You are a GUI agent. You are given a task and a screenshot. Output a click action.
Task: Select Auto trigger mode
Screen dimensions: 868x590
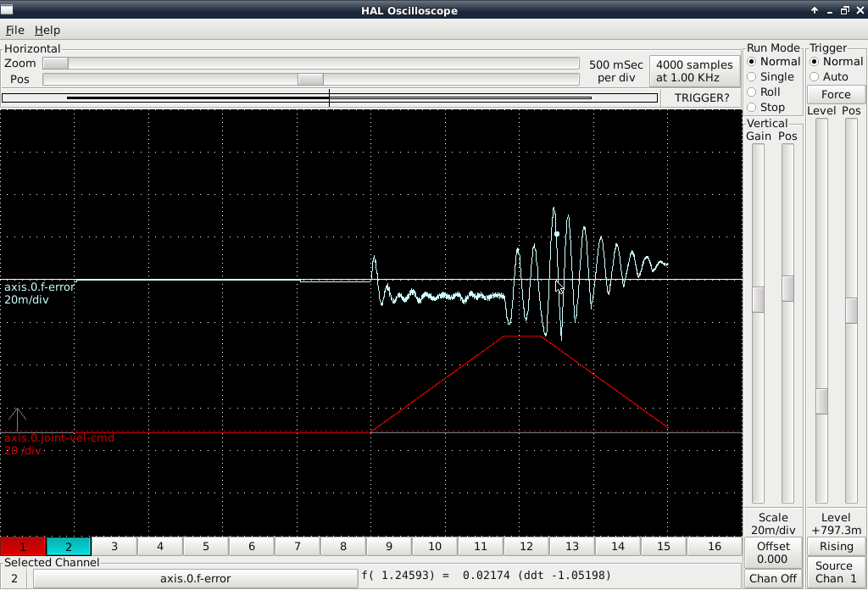click(829, 77)
